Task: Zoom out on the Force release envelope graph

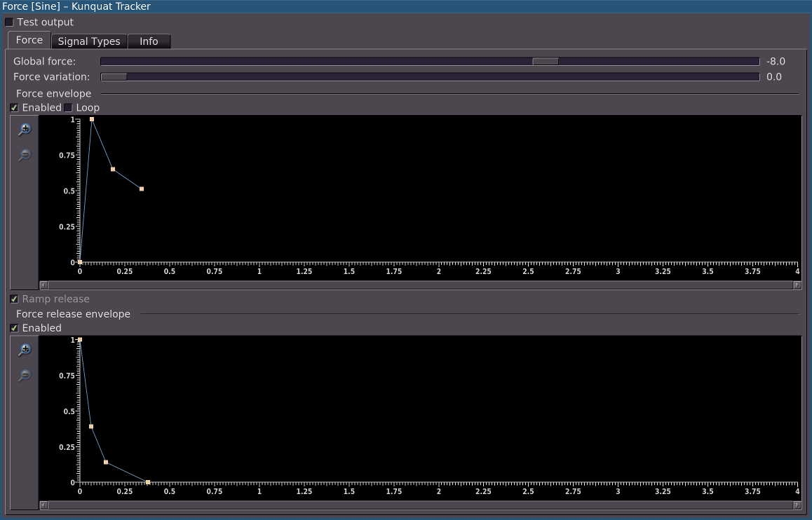Action: pyautogui.click(x=25, y=375)
